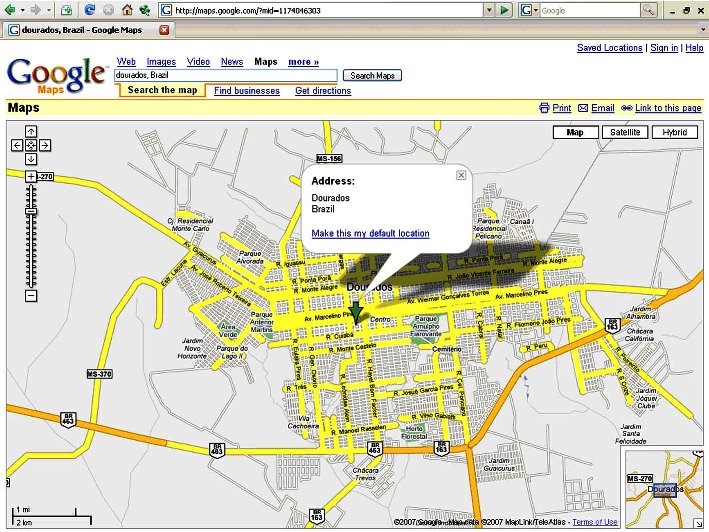
Task: Click the Sign in link
Action: tap(664, 48)
